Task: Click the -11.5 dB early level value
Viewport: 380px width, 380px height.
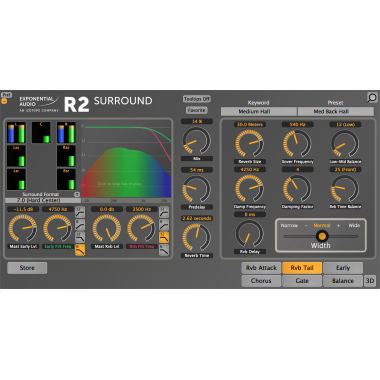Action: pos(23,209)
